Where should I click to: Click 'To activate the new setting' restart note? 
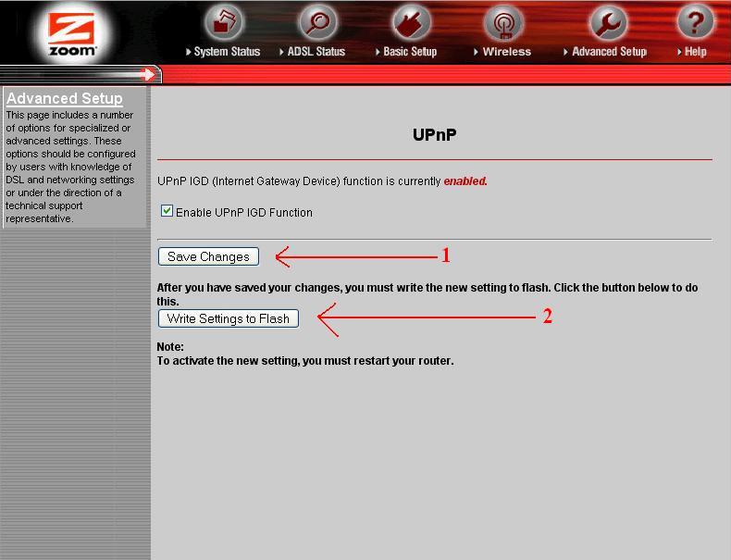coord(305,361)
